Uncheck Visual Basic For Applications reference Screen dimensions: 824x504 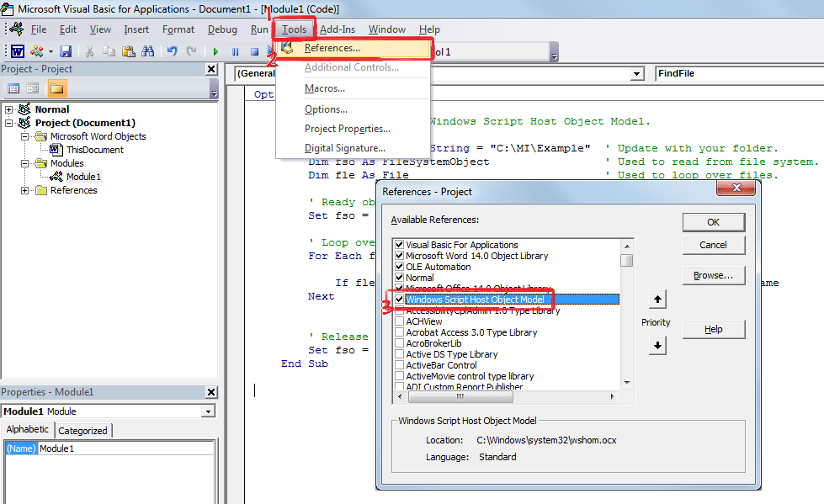tap(400, 245)
